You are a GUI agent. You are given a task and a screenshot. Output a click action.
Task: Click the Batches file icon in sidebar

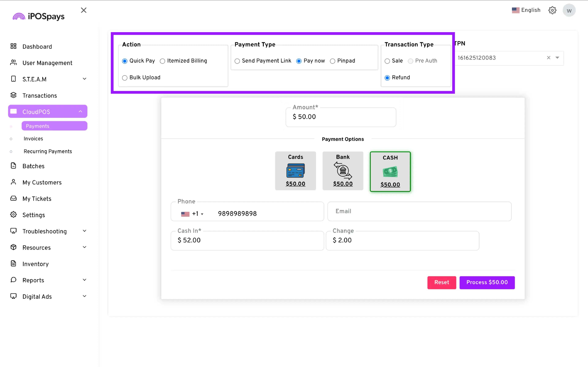[13, 166]
